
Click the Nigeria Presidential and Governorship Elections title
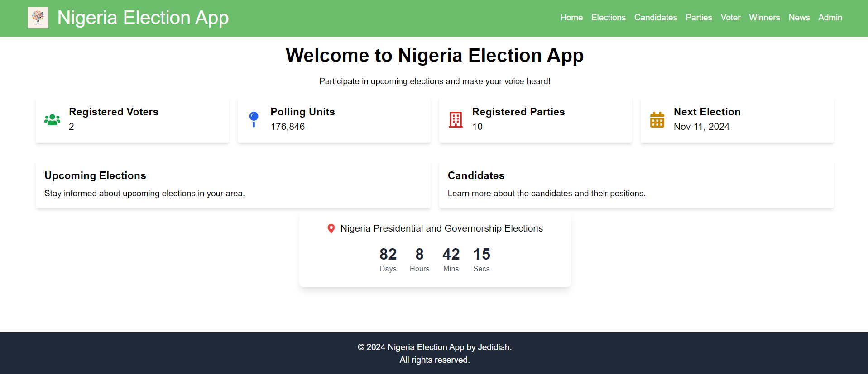[441, 228]
